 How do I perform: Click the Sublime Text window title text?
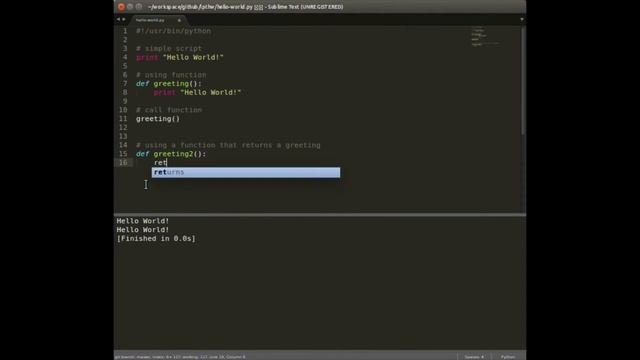tap(245, 7)
